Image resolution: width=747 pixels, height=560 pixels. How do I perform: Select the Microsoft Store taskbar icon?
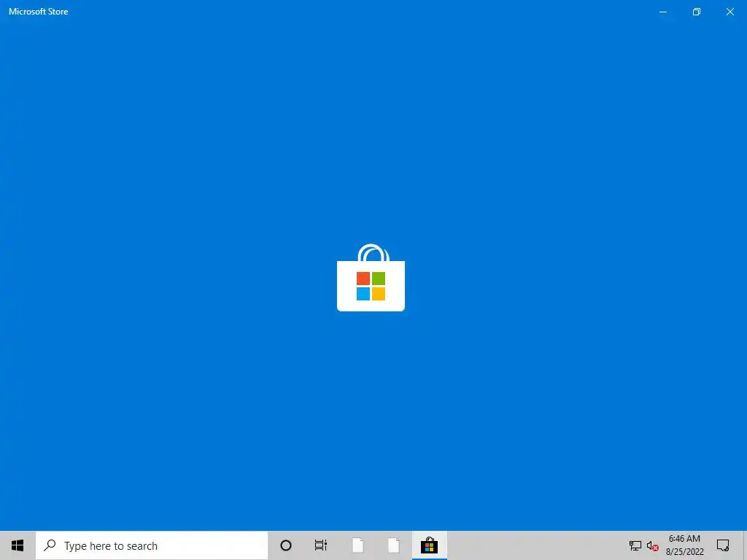pos(429,545)
